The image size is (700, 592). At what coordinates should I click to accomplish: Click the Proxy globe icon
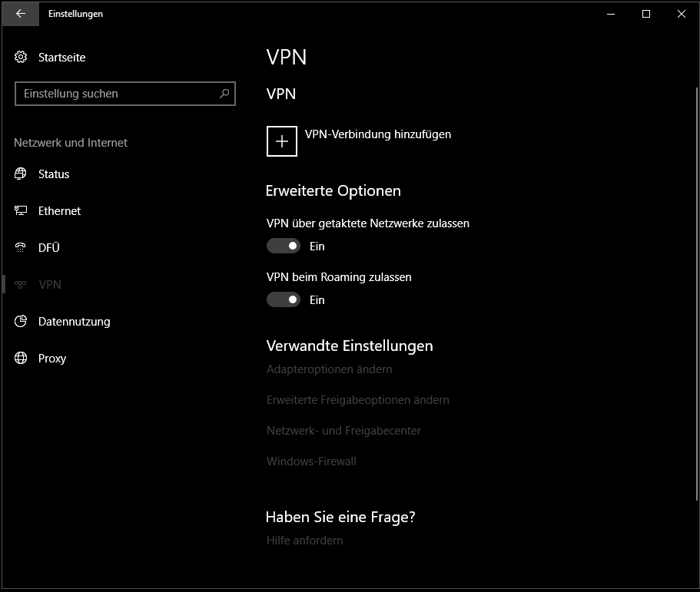click(x=21, y=359)
